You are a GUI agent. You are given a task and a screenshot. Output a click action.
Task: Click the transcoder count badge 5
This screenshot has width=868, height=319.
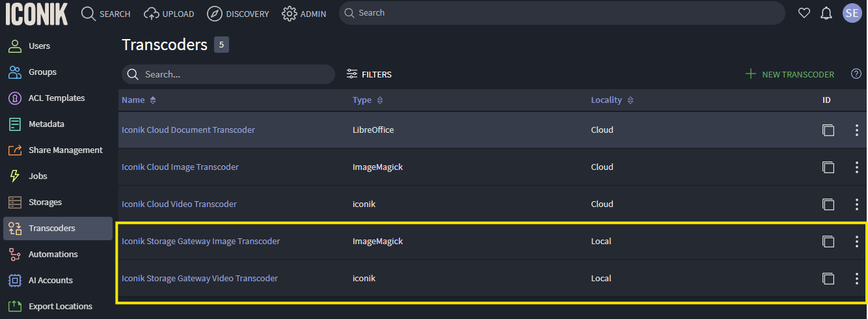(x=221, y=45)
